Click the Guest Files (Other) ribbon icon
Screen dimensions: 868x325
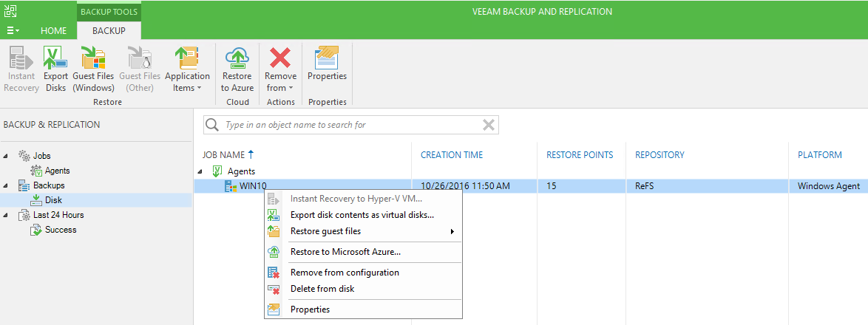tap(140, 58)
